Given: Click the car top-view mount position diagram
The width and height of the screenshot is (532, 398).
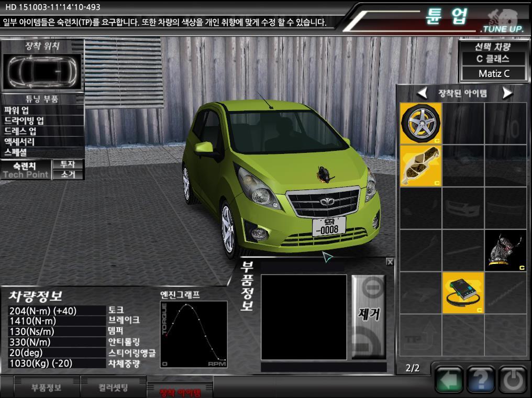Looking at the screenshot, I should (x=42, y=72).
